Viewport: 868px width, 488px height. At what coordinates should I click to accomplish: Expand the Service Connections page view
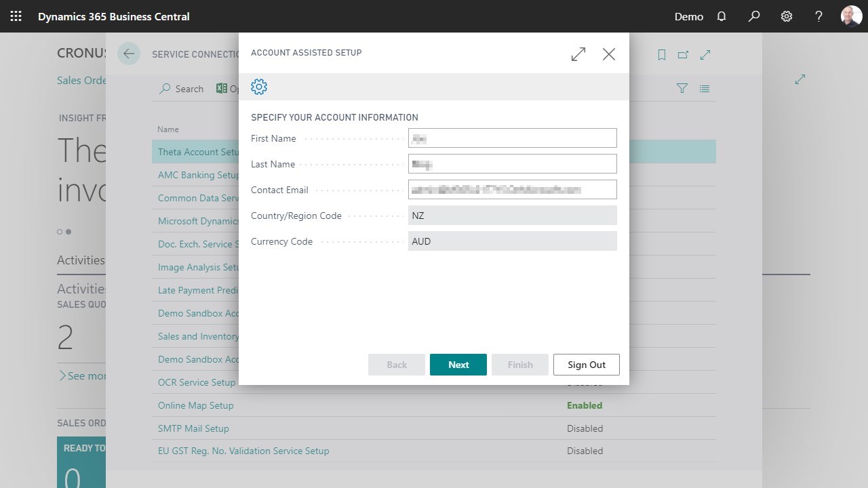[x=705, y=55]
